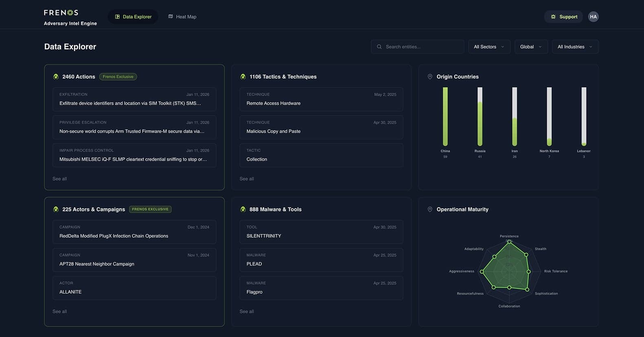The width and height of the screenshot is (644, 337).
Task: Open the Support button
Action: 563,17
